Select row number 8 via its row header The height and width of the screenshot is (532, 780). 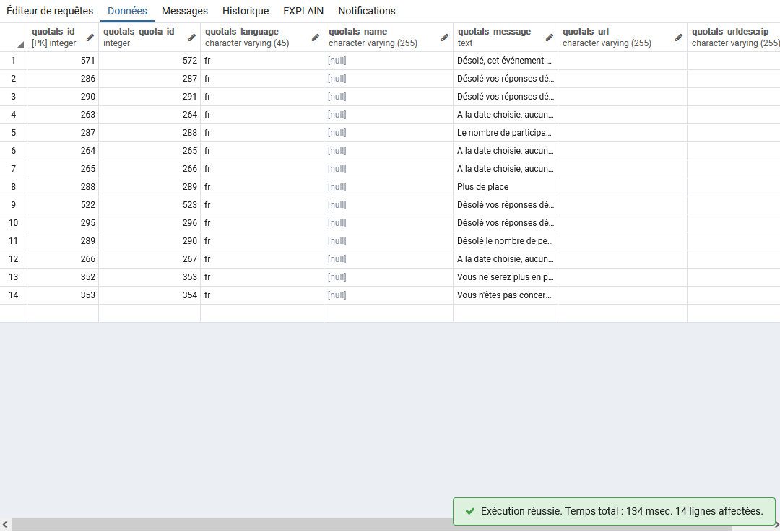click(14, 187)
